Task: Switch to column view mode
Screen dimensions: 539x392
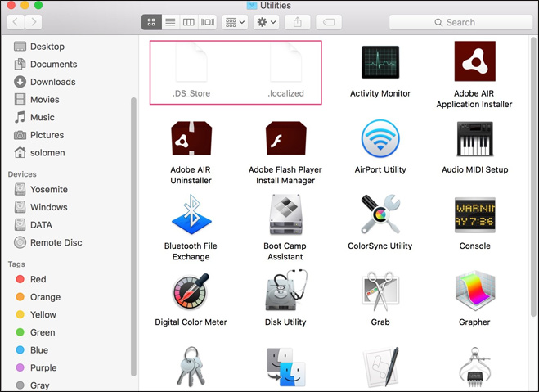Action: (189, 22)
